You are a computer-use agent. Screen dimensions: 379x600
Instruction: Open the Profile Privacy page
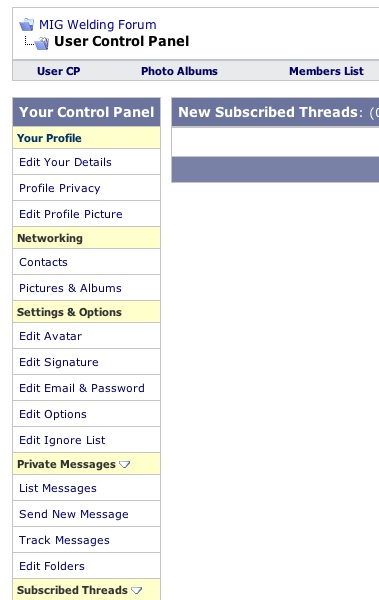pos(60,188)
